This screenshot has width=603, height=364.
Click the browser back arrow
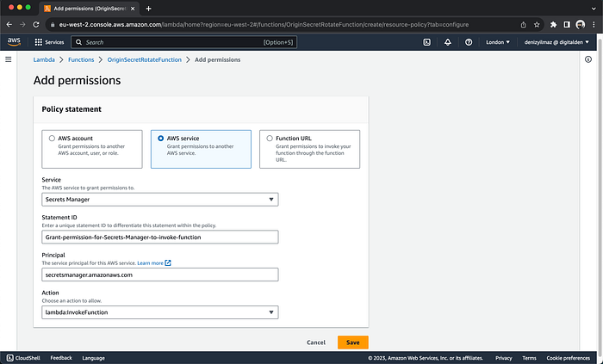(9, 25)
